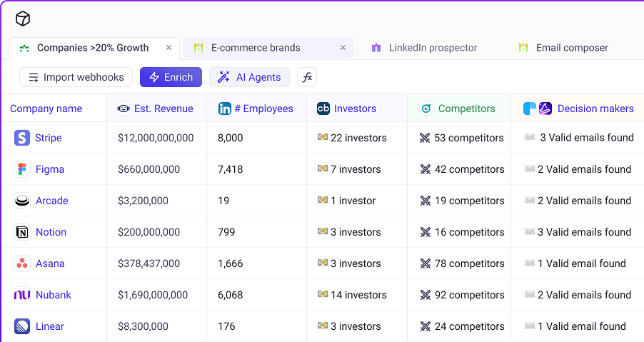Open the Figma company link
This screenshot has height=342, width=644.
50,169
